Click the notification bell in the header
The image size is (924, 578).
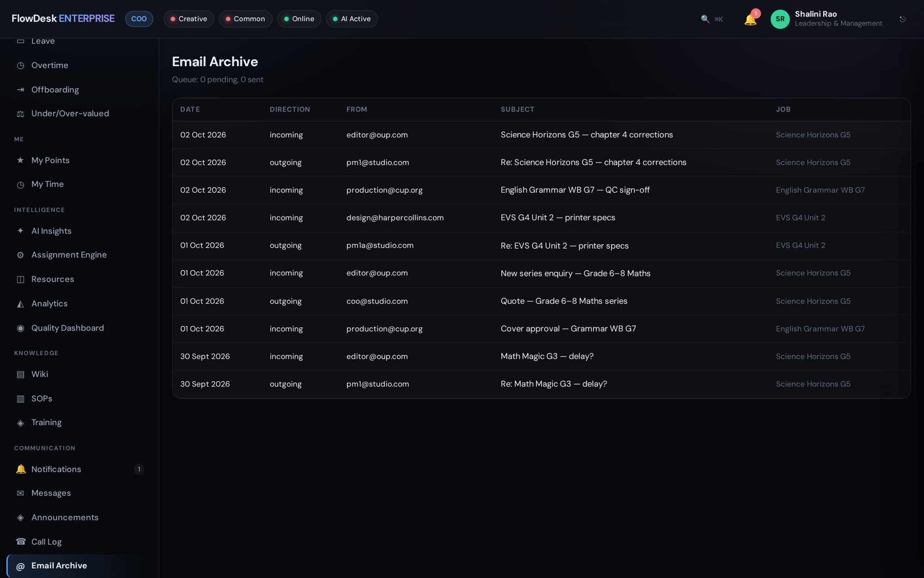750,19
